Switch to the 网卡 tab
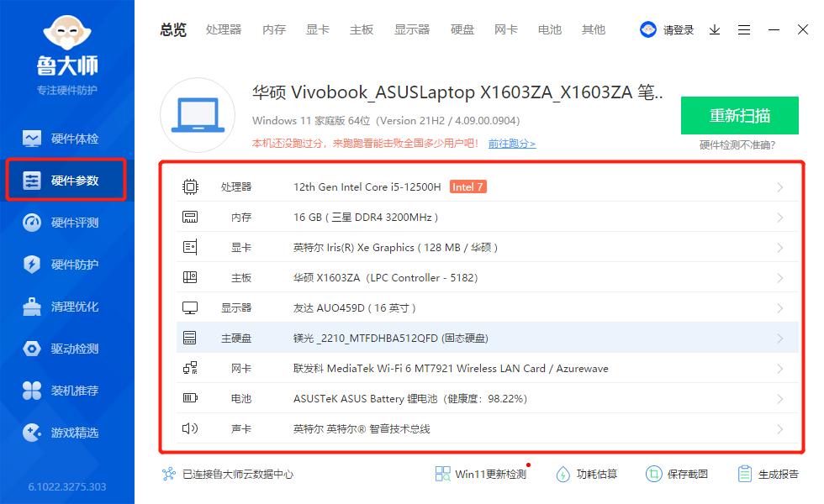 click(505, 29)
